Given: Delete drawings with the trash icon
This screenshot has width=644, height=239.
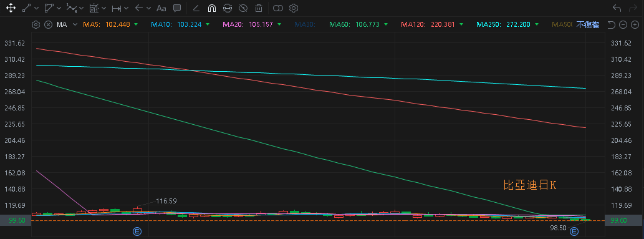Looking at the screenshot, I should coord(259,8).
